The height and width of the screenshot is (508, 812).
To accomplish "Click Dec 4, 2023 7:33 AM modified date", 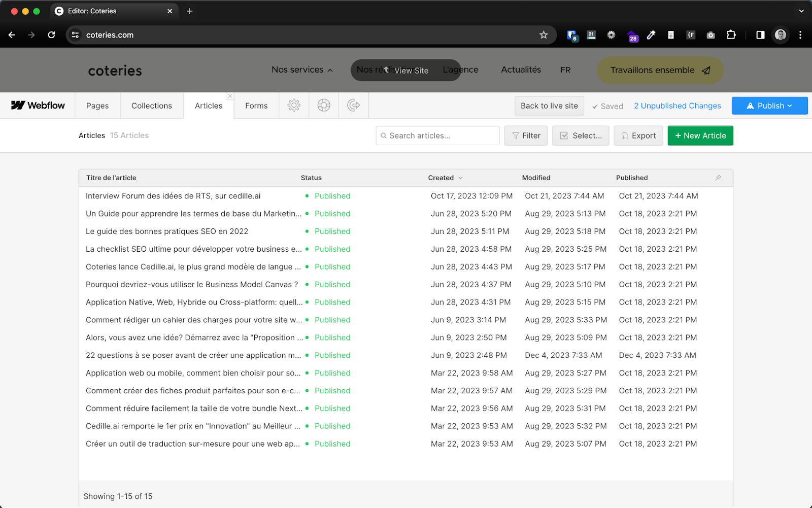I will tap(563, 355).
